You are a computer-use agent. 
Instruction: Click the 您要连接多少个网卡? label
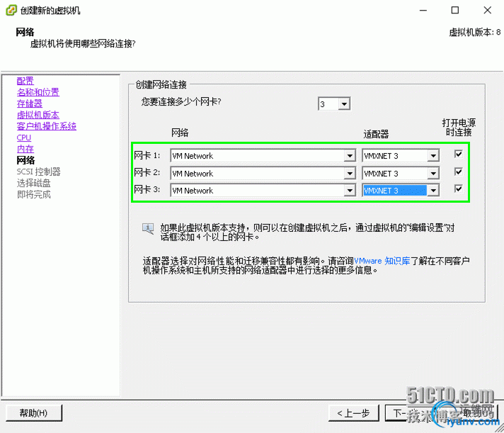181,102
